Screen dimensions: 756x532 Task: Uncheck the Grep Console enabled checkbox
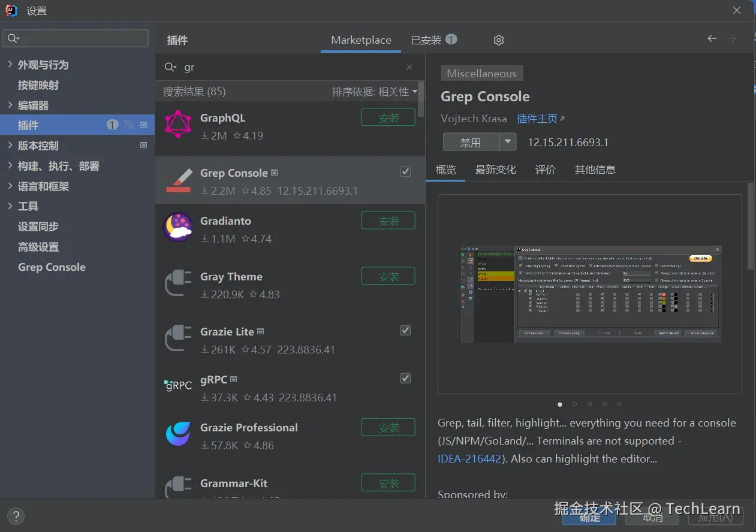click(x=406, y=172)
